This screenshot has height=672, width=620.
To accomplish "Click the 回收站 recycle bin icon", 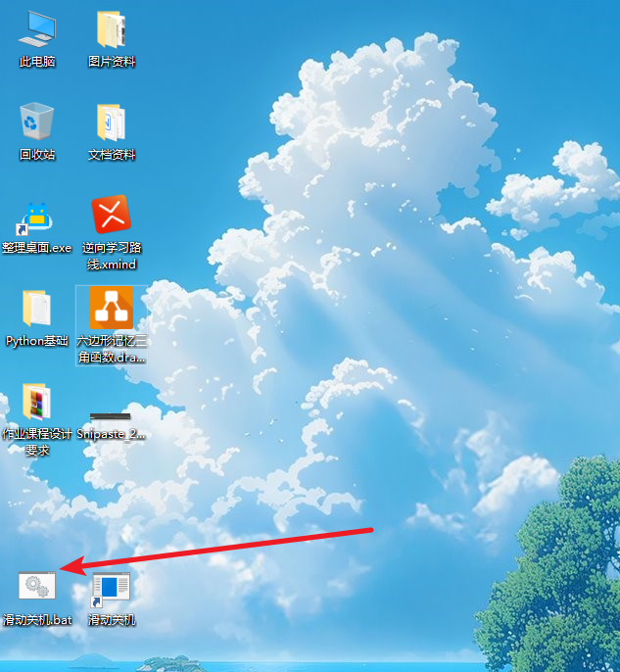I will pyautogui.click(x=37, y=121).
